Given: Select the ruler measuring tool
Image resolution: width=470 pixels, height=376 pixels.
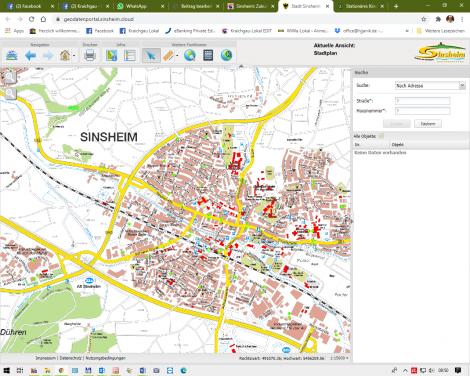Looking at the screenshot, I should pyautogui.click(x=169, y=55).
